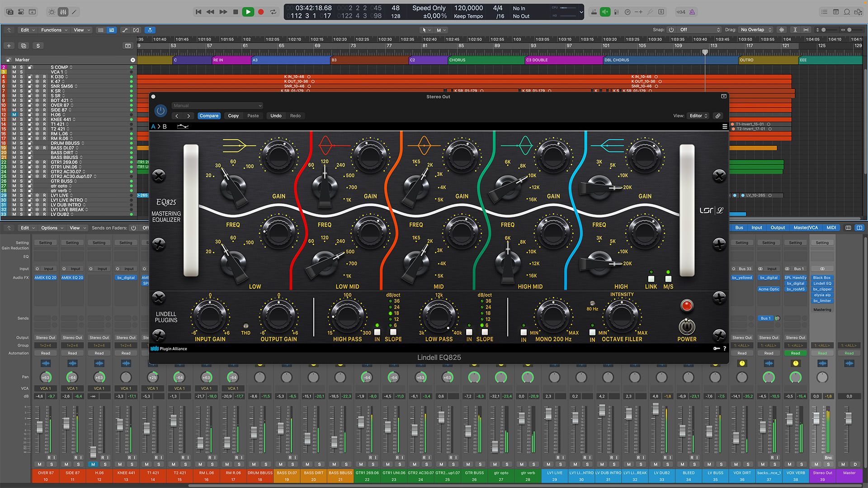Screen dimensions: 868x488
Task: Open the List Editors icon at top right
Action: [824, 12]
